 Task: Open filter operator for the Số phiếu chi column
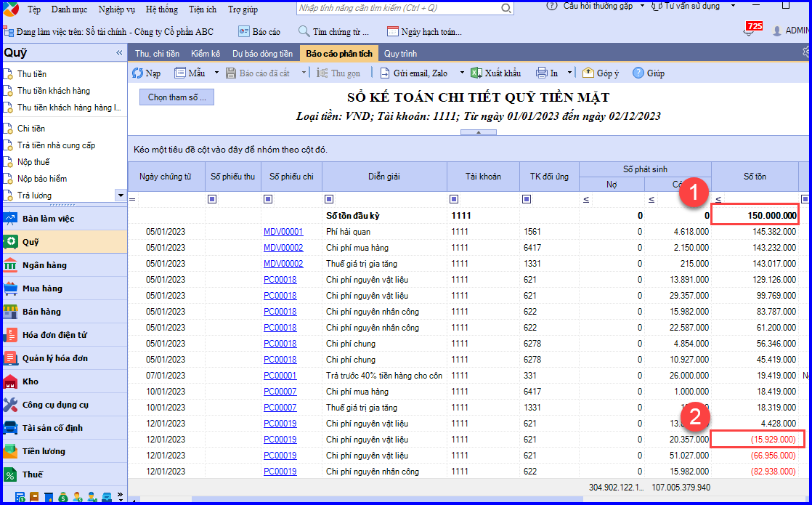click(x=268, y=199)
